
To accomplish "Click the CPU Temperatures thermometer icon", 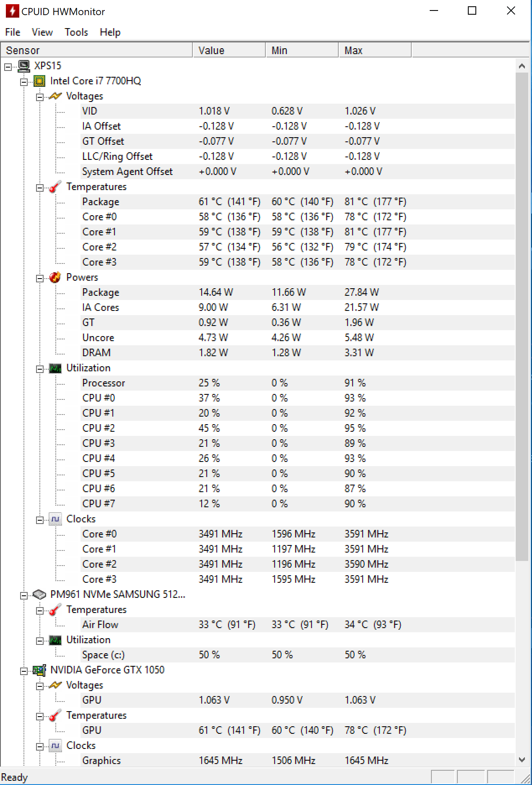I will pyautogui.click(x=55, y=187).
